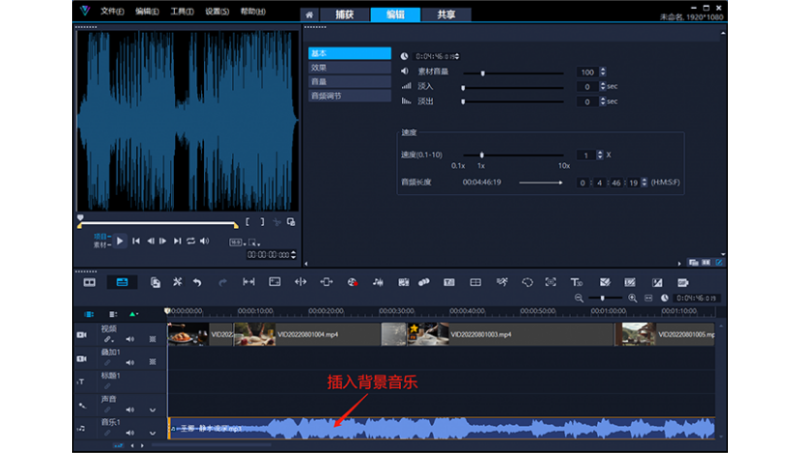Open the 编辑 Edit menu
The height and width of the screenshot is (453, 800).
tap(147, 11)
